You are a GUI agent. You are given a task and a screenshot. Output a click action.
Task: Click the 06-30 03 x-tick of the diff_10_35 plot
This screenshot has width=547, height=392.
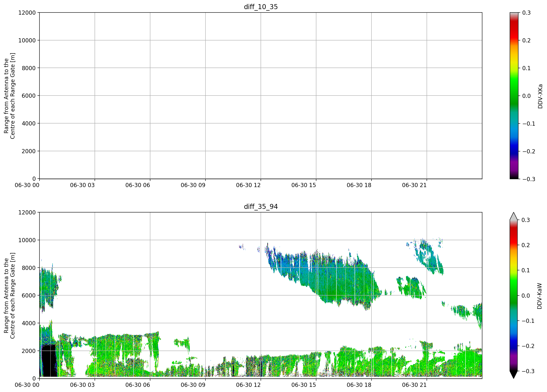coord(82,185)
